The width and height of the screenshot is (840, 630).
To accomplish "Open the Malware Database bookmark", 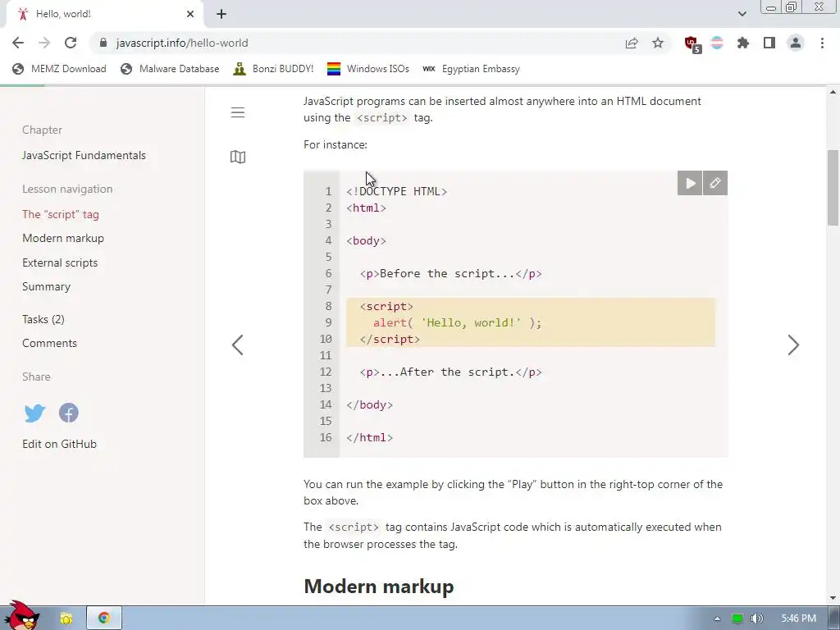I will (x=171, y=69).
